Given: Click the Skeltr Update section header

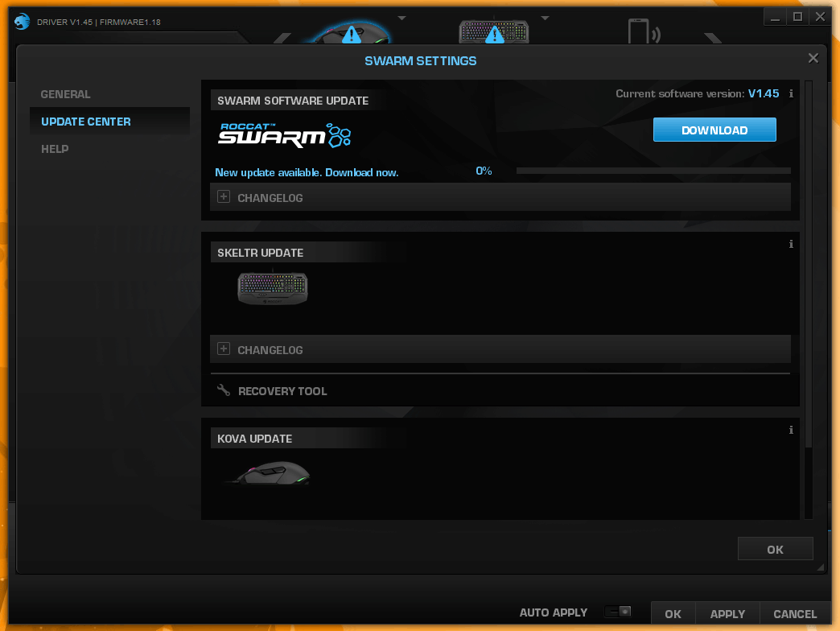Looking at the screenshot, I should (x=260, y=253).
